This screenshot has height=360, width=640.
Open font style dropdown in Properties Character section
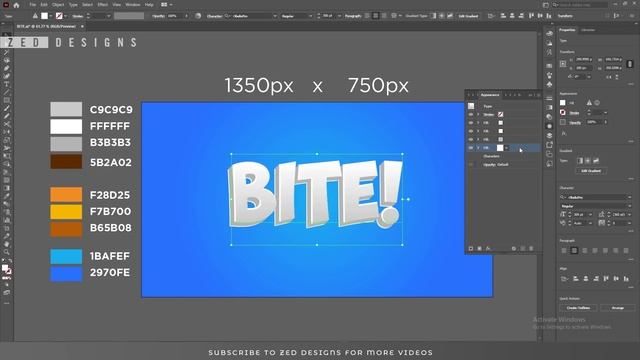(x=629, y=206)
